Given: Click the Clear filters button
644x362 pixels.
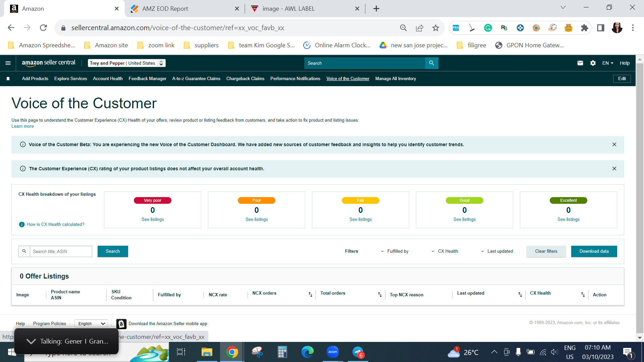Looking at the screenshot, I should click(x=546, y=251).
